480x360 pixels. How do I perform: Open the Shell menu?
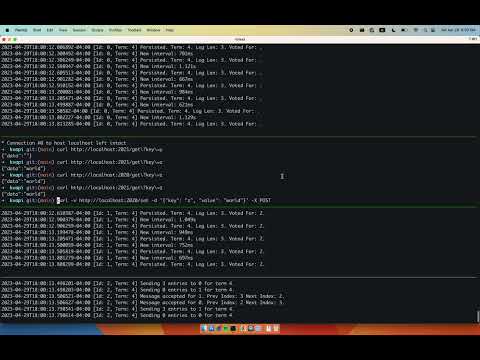[37, 30]
